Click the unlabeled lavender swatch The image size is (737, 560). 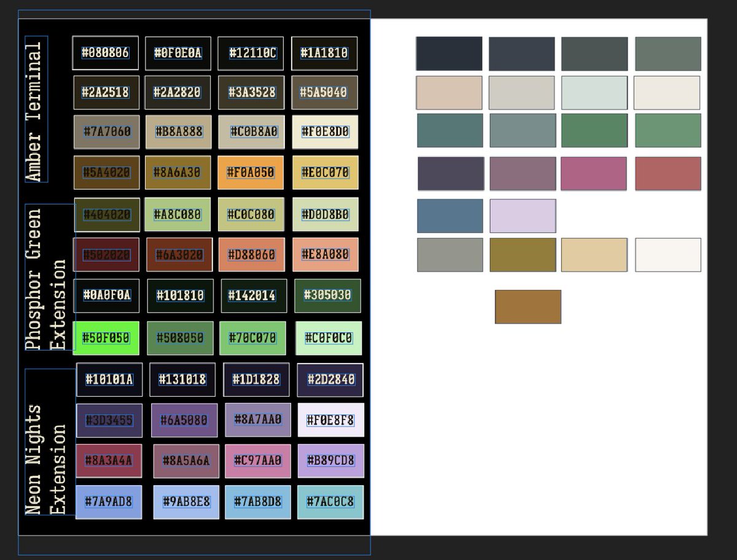tap(523, 216)
